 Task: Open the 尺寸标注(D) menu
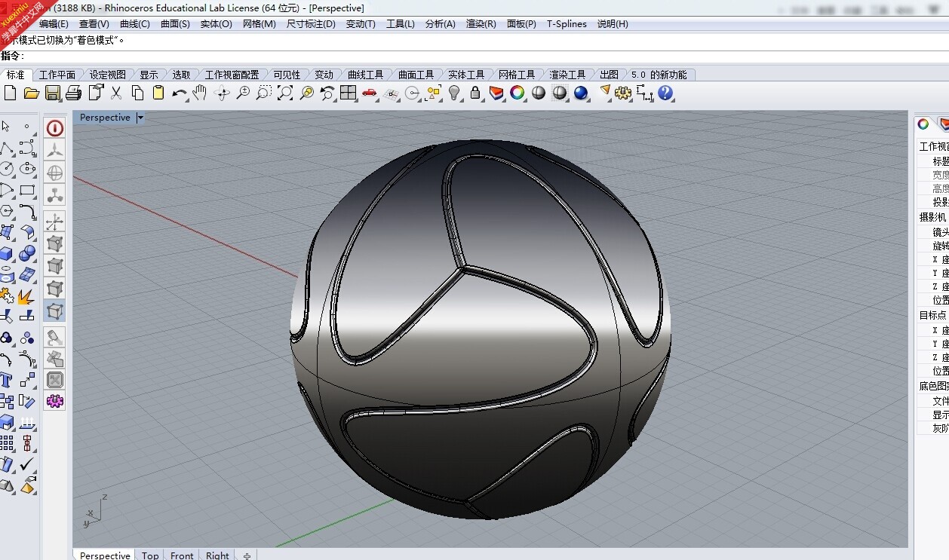point(311,23)
